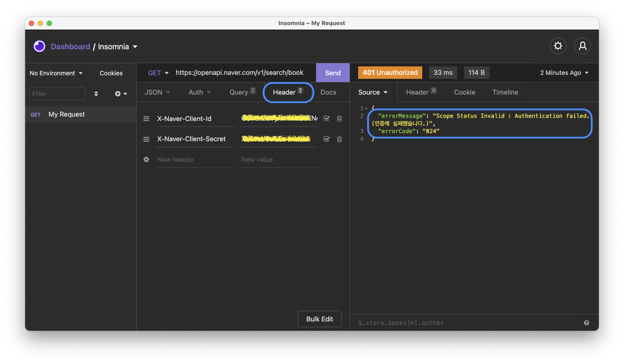Click the X-Naver-Client-Id name field
The height and width of the screenshot is (364, 624).
click(195, 119)
